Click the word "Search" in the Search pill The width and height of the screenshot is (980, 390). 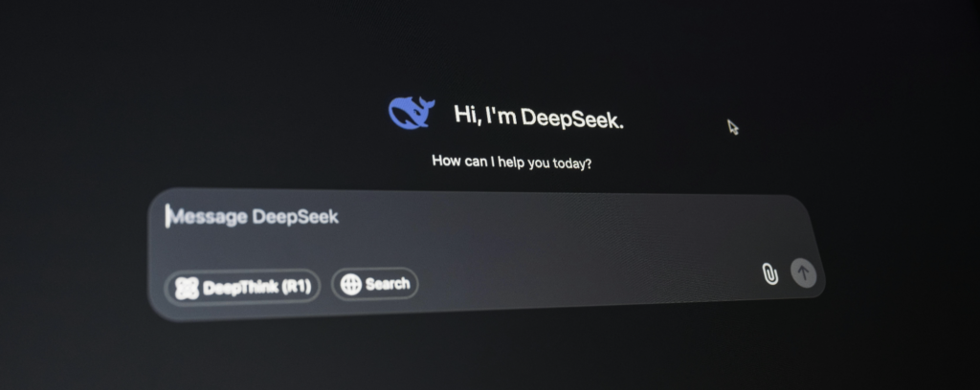(x=388, y=284)
